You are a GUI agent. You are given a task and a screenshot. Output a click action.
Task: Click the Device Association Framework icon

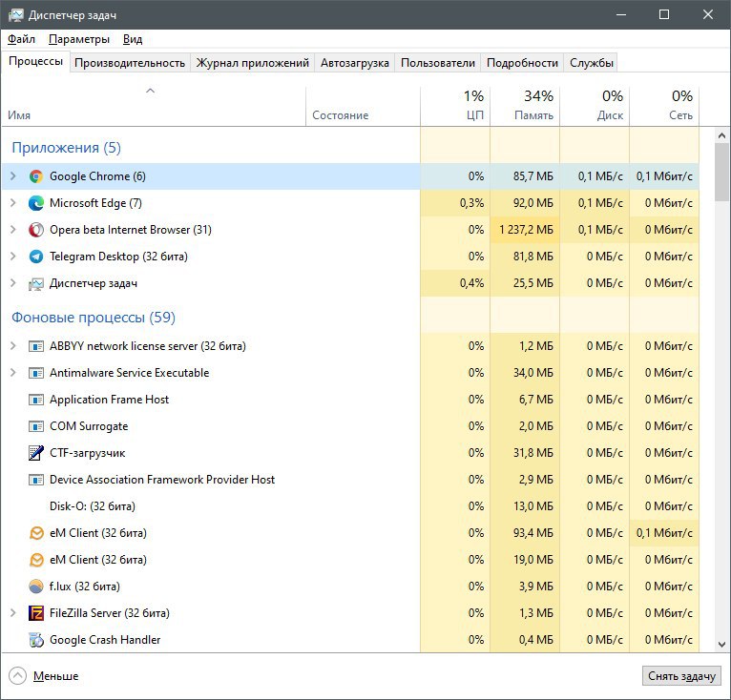pos(36,480)
